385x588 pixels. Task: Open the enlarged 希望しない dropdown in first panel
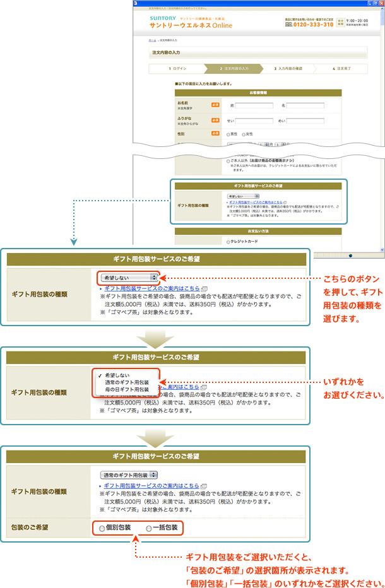(129, 278)
